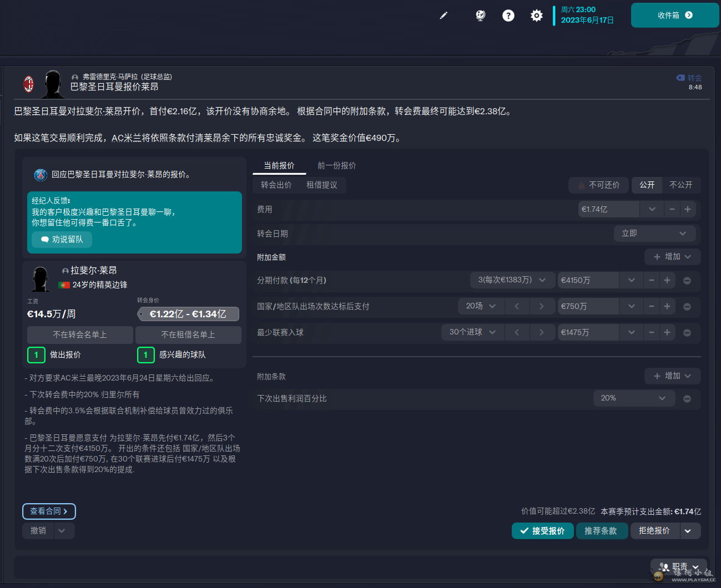Remove the 分期付款 instalment clause
The width and height of the screenshot is (721, 588).
tap(687, 281)
